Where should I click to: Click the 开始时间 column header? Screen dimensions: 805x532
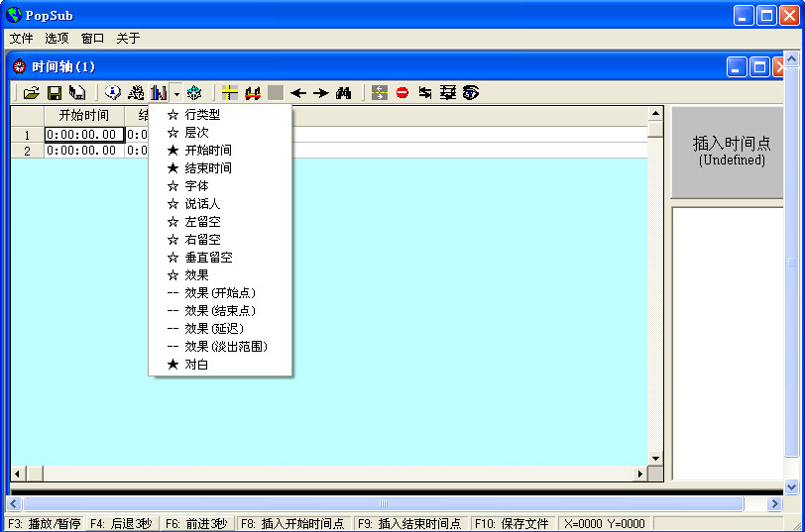83,115
